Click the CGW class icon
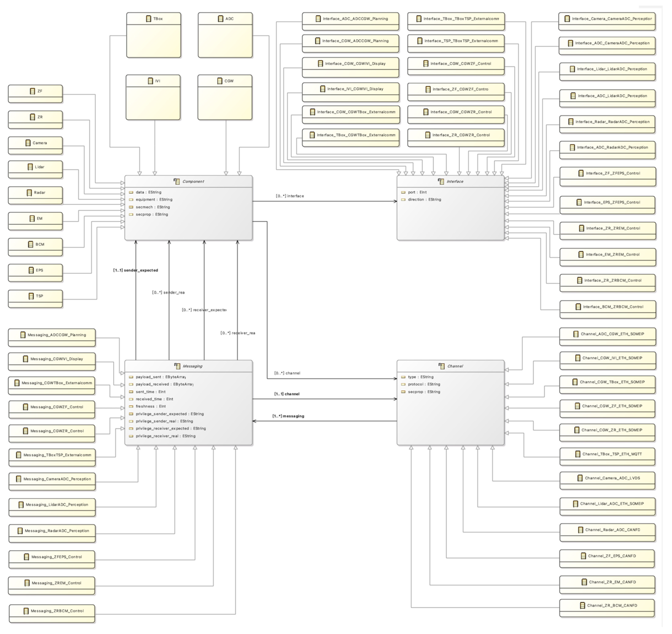Image resolution: width=672 pixels, height=634 pixels. pyautogui.click(x=219, y=81)
